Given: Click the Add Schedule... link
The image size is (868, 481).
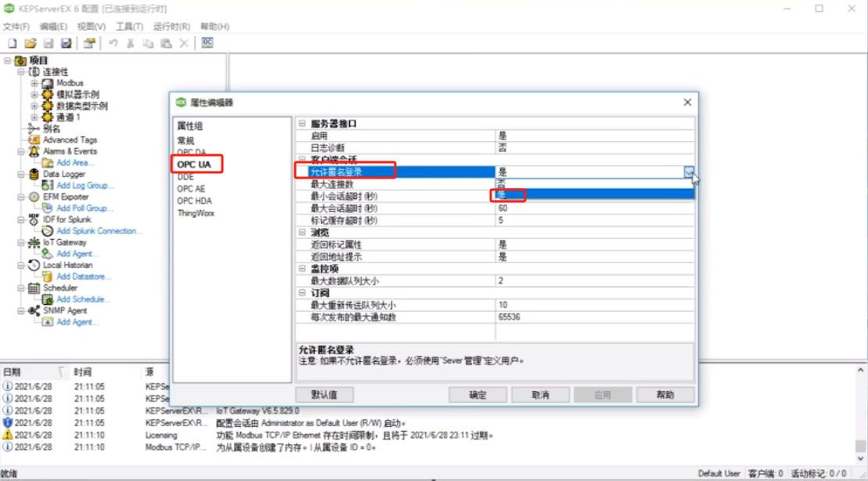Looking at the screenshot, I should (84, 299).
